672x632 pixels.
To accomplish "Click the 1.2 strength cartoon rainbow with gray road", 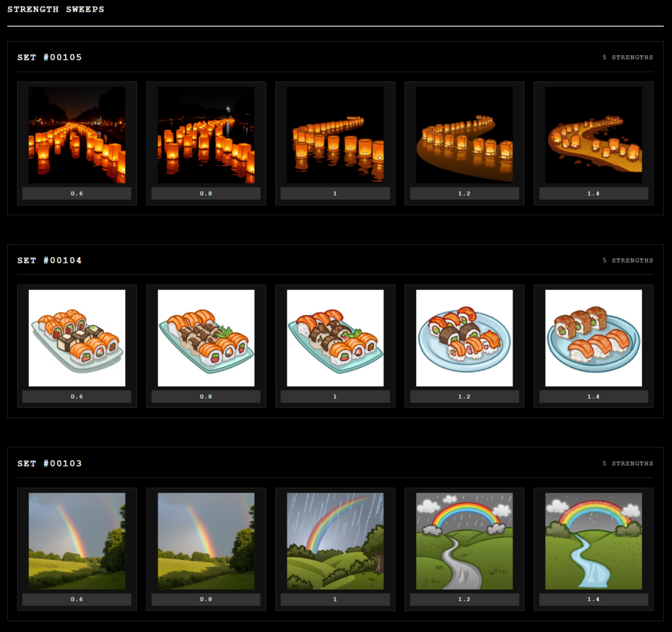I will 464,541.
